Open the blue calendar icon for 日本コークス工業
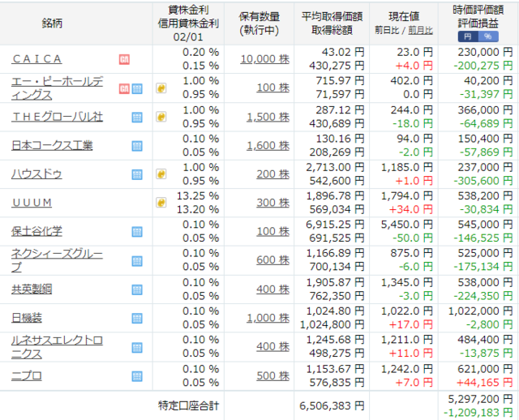Image resolution: width=519 pixels, height=420 pixels. 137,146
